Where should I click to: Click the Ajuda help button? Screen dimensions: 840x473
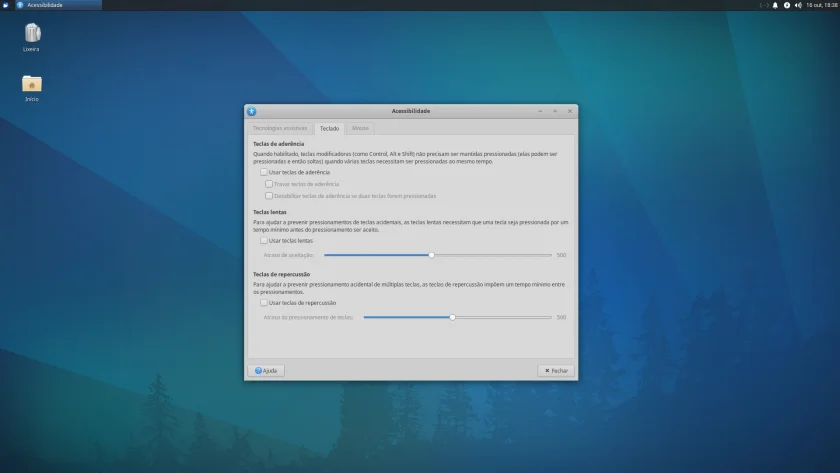[x=266, y=371]
